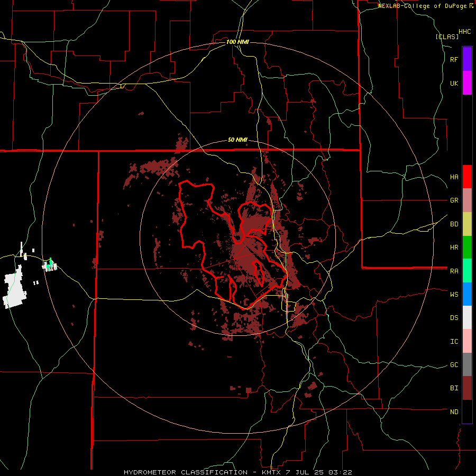
Task: Click the GR legend label
Action: click(x=454, y=200)
